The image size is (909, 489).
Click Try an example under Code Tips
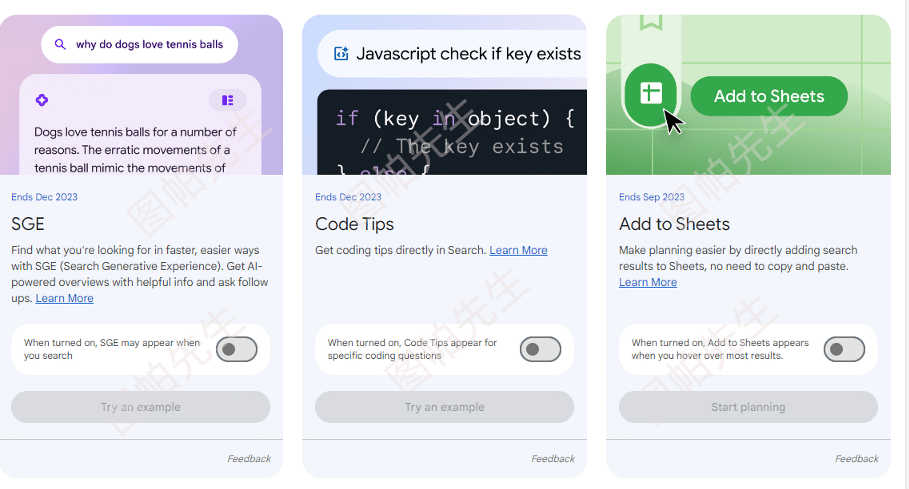pyautogui.click(x=444, y=407)
